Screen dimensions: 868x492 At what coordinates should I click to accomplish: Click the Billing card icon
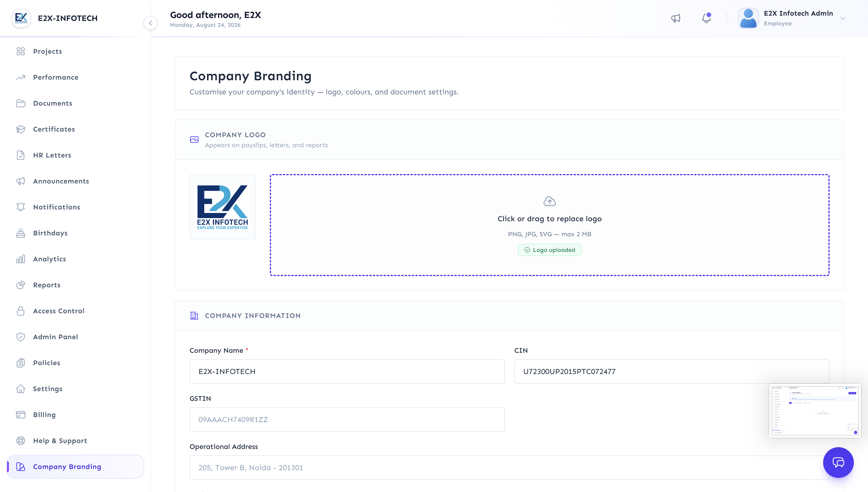(x=21, y=415)
